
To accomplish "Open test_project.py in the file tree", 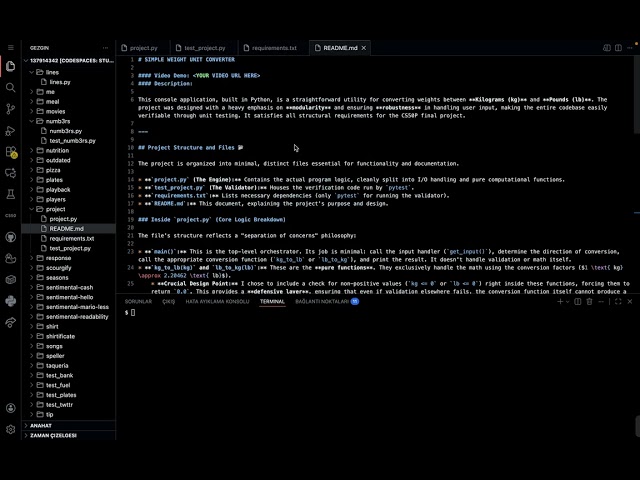I will tap(69, 248).
